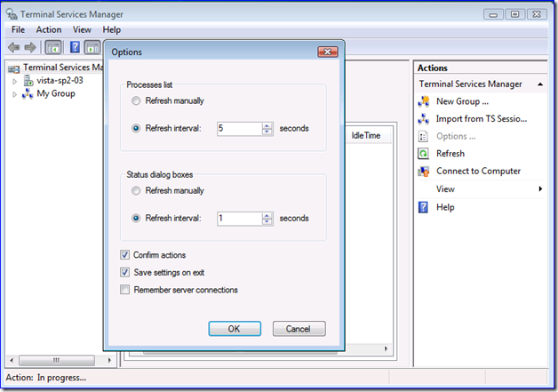
Task: Select Refresh manually under Status dialog boxes
Action: [x=136, y=190]
